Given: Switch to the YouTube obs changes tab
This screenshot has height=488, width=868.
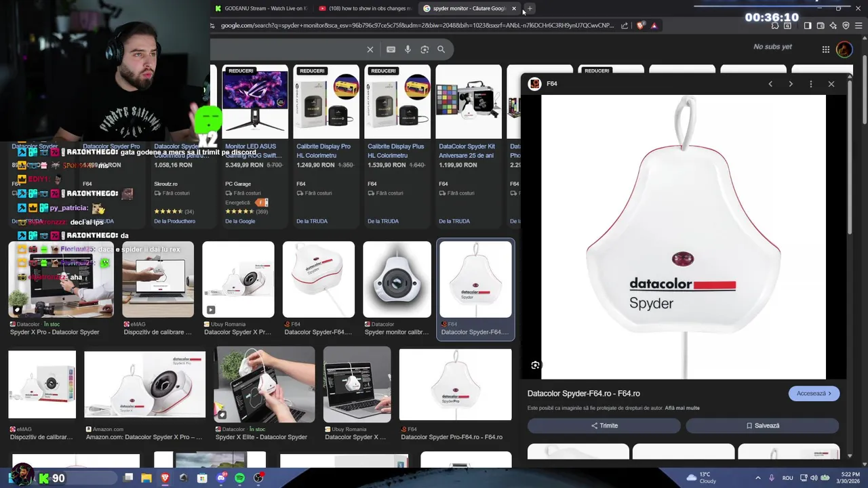Looking at the screenshot, I should point(365,9).
